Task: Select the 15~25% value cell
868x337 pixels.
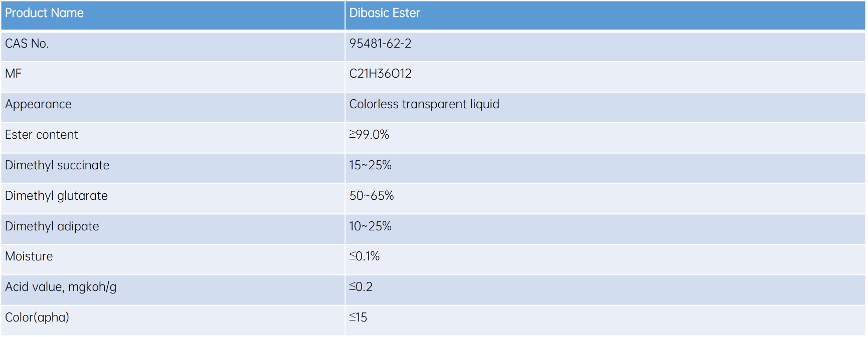Action: point(370,166)
